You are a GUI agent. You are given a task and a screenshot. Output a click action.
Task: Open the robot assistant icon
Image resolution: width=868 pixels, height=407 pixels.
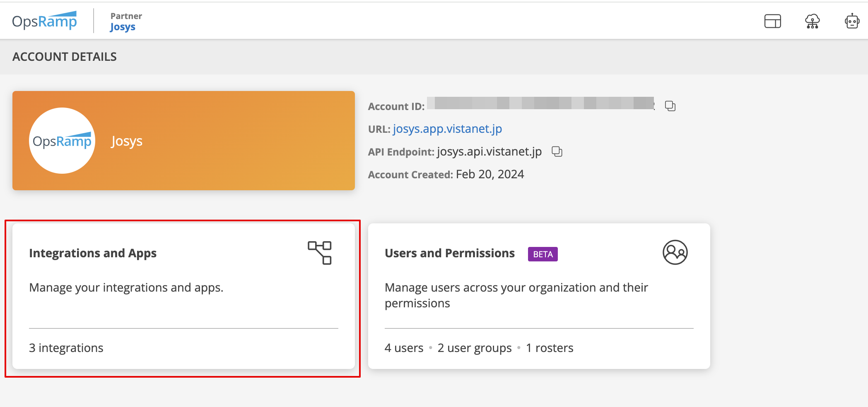(x=852, y=21)
